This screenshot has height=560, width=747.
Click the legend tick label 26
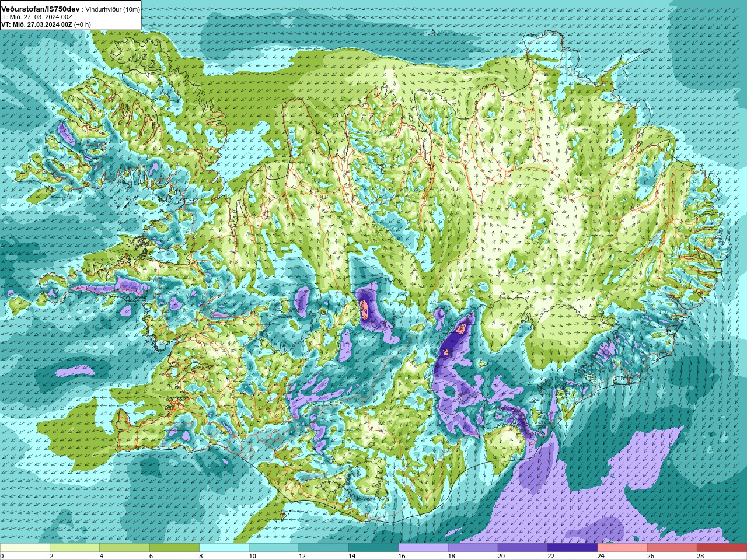tap(651, 556)
